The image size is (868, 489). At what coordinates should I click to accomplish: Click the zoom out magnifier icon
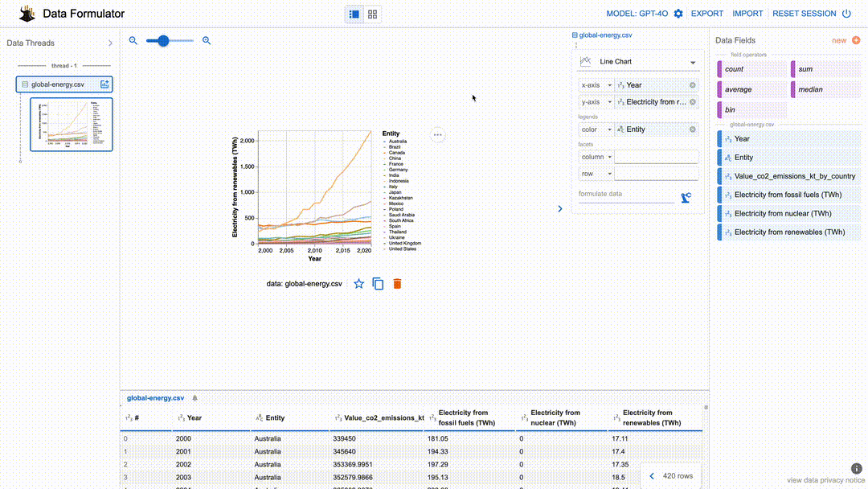click(x=133, y=40)
